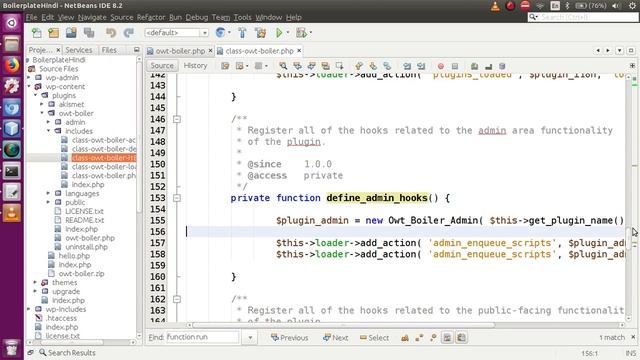The width and height of the screenshot is (640, 360).
Task: Open the File menu
Action: click(31, 17)
